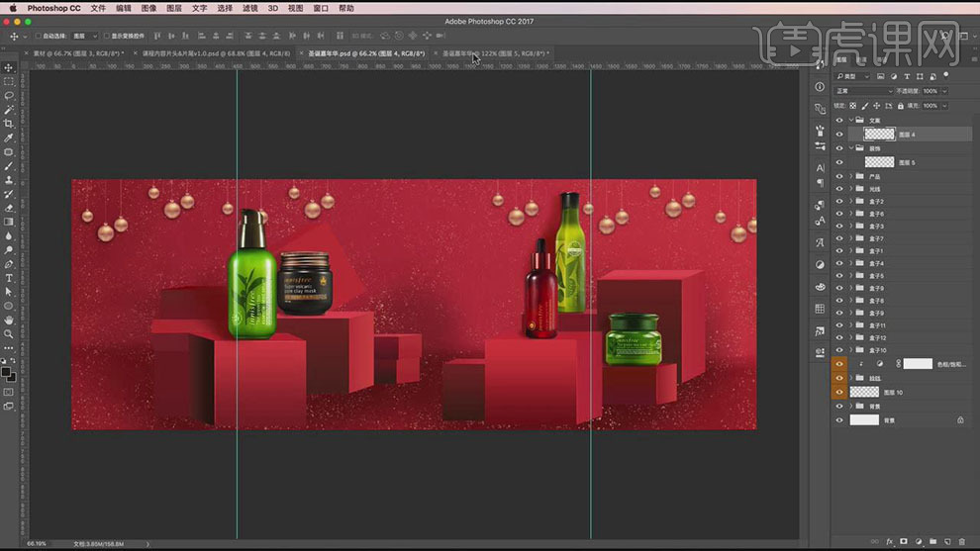The width and height of the screenshot is (980, 551).
Task: Select the Move tool
Action: (x=9, y=68)
